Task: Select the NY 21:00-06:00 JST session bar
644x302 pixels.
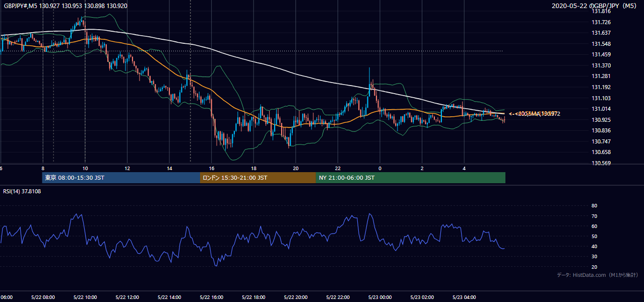Action: pyautogui.click(x=411, y=178)
